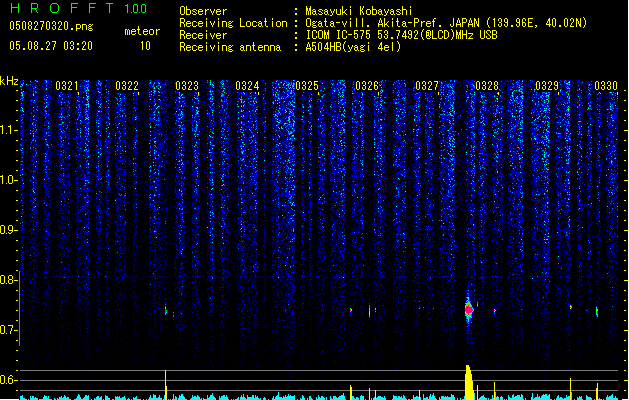This screenshot has width=629, height=400.
Task: Click the tallest yellow intensity peak near 0328
Action: [469, 382]
